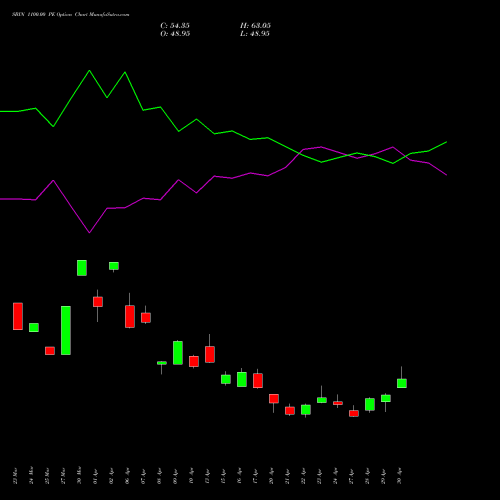
Task: Select the 23 Mar date label
Action: point(15,476)
